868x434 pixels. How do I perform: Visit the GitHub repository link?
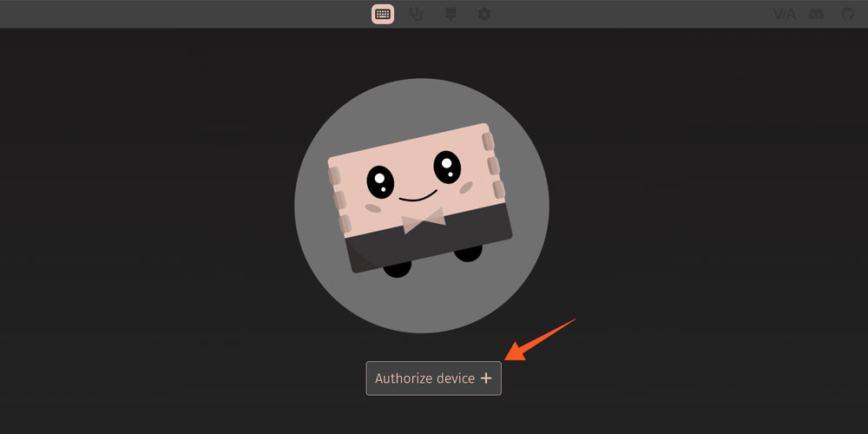(x=847, y=14)
